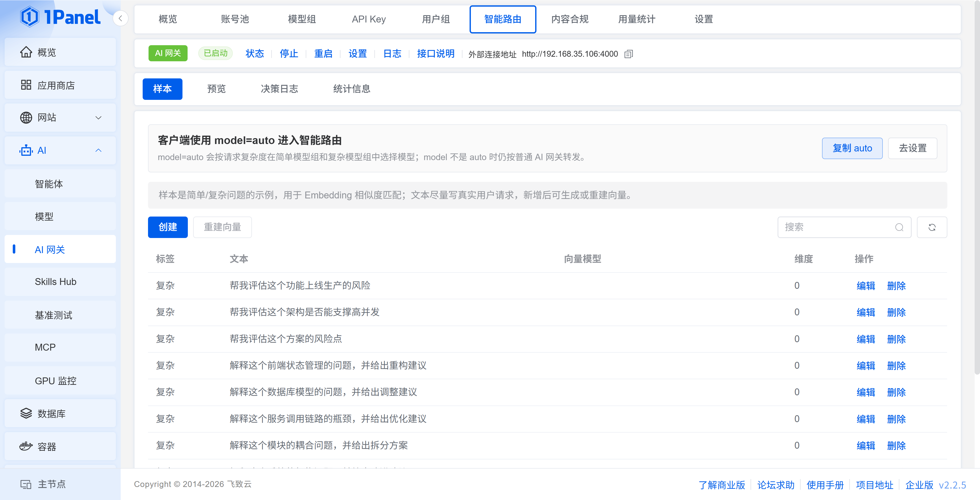Viewport: 980px width, 500px height.
Task: Select the 智能路由 tab
Action: pyautogui.click(x=503, y=19)
